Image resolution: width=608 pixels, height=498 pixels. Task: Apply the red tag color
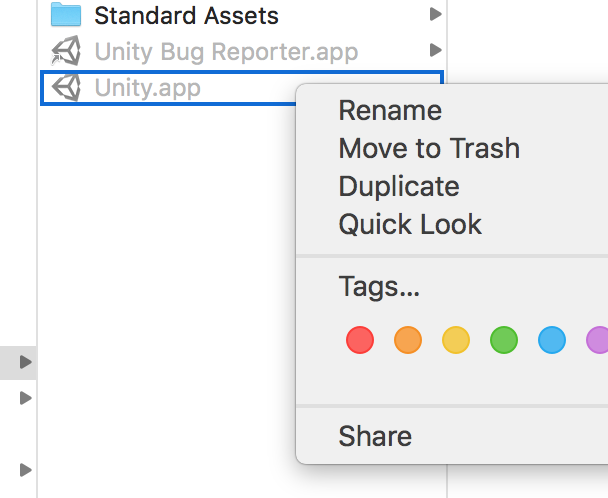[x=360, y=340]
